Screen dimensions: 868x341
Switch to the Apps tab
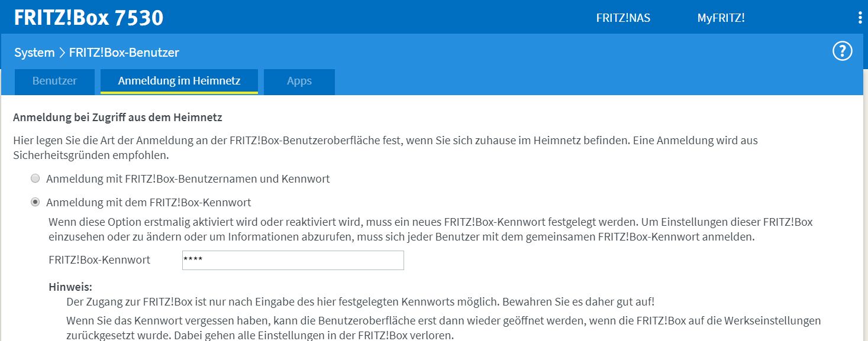[299, 82]
